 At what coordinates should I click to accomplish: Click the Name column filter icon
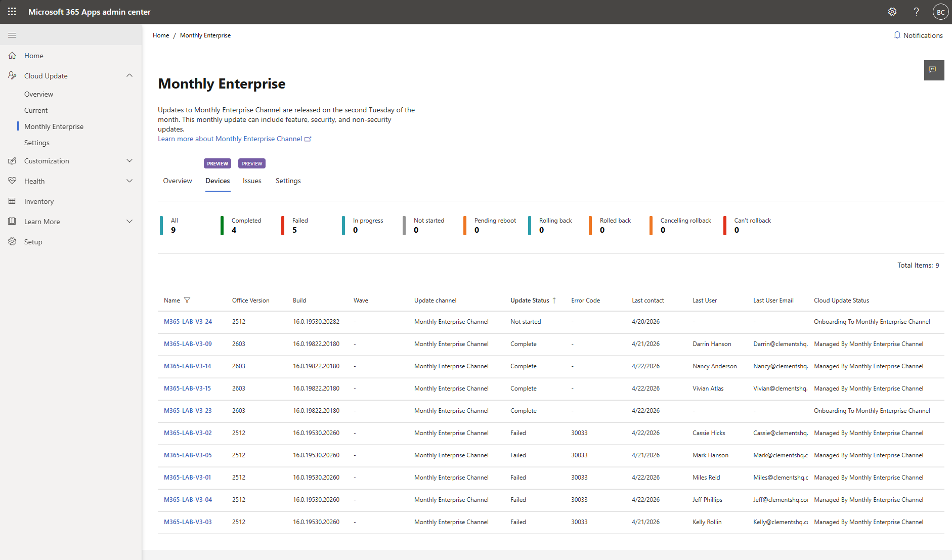(187, 300)
